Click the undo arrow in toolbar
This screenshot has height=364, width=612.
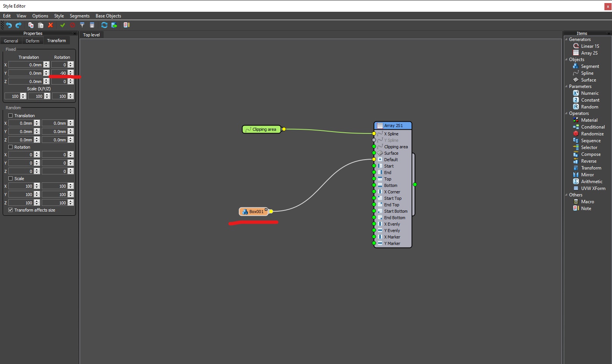coord(9,25)
